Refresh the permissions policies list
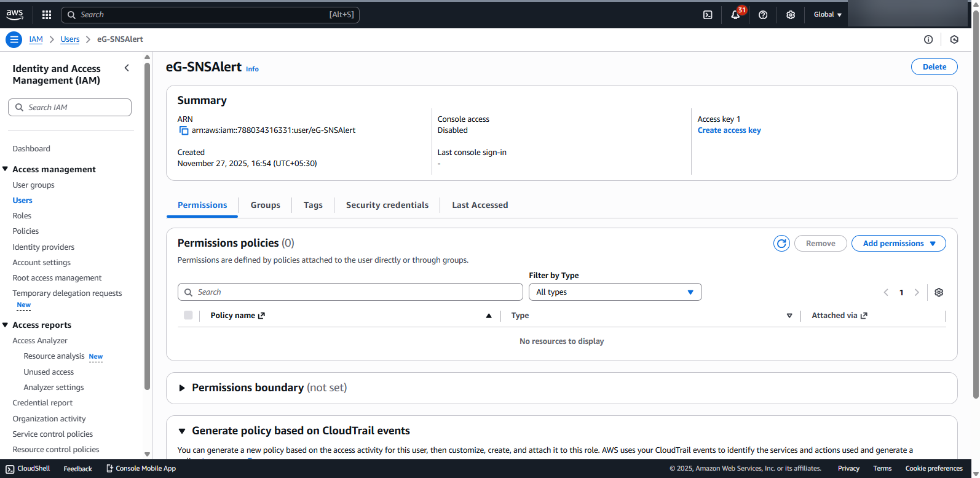Image resolution: width=980 pixels, height=478 pixels. pyautogui.click(x=781, y=244)
